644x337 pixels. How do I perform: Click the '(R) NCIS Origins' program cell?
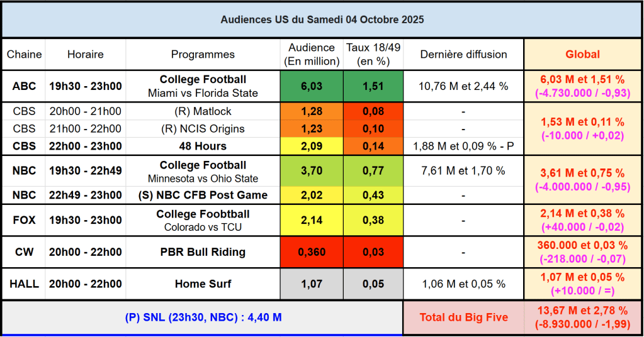(x=203, y=129)
